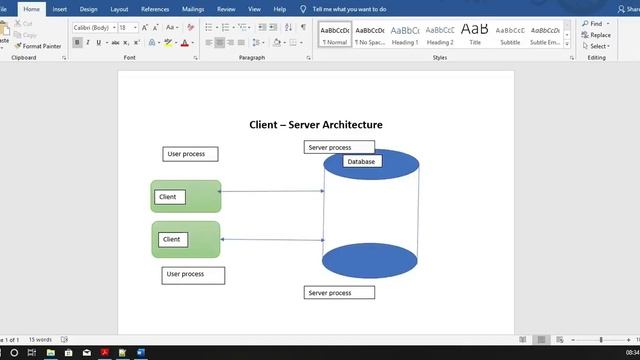The width and height of the screenshot is (640, 360).
Task: Open the References tab
Action: coord(155,9)
